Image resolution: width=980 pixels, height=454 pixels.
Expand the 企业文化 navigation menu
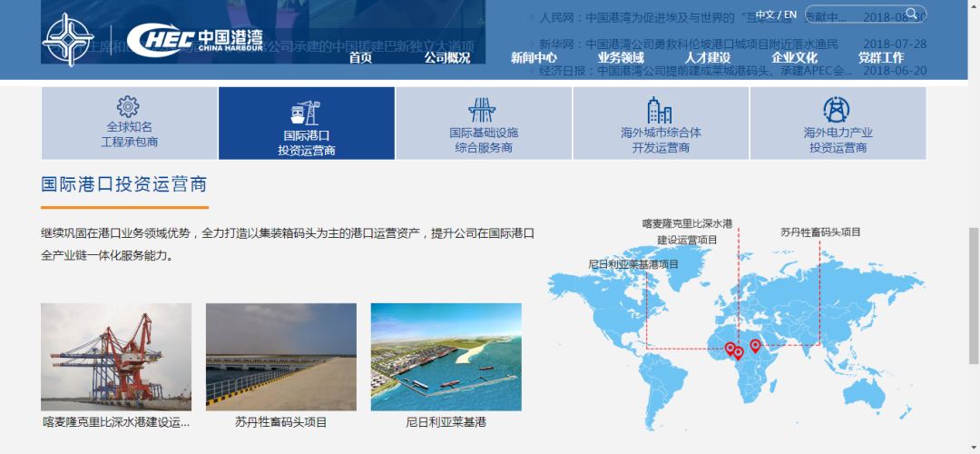[794, 58]
